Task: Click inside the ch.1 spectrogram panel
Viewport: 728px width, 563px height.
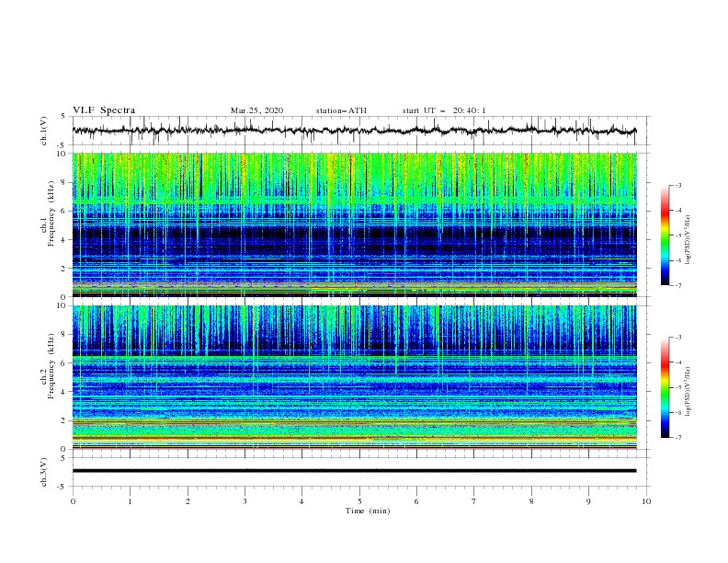Action: pos(354,224)
